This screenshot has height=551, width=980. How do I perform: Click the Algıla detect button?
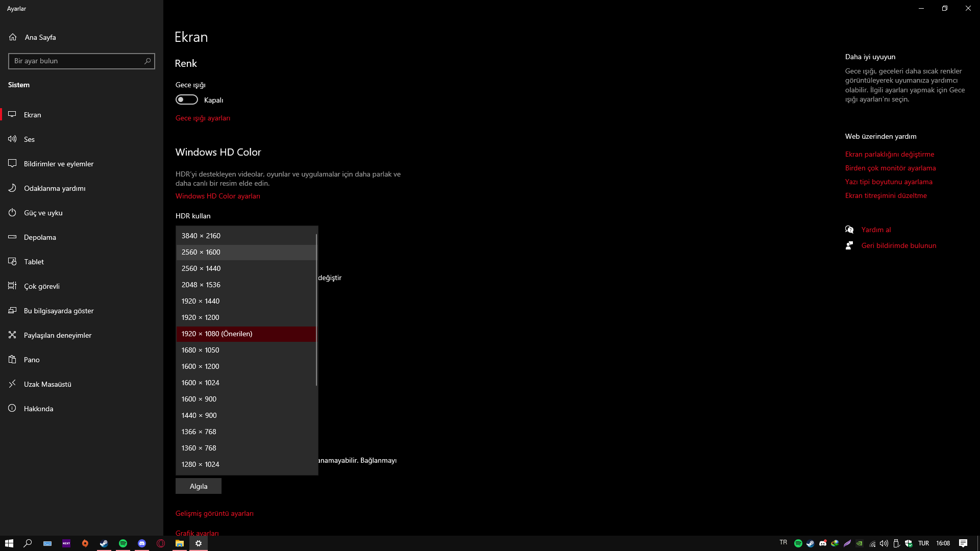[x=199, y=486]
